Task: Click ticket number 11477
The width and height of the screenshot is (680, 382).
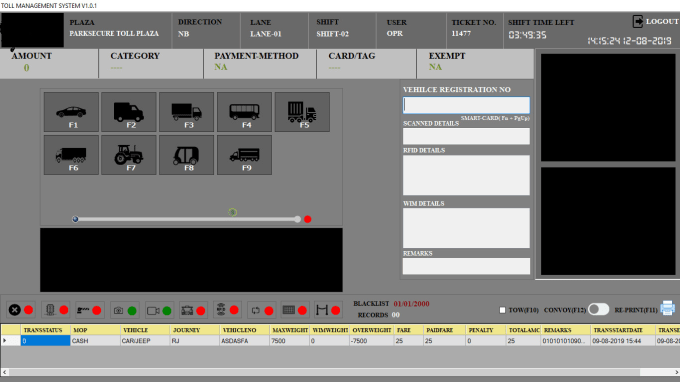Action: (461, 33)
